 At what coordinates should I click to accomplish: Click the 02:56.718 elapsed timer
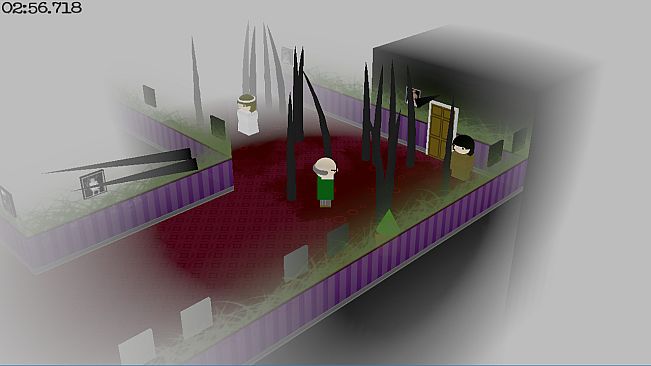pos(42,8)
